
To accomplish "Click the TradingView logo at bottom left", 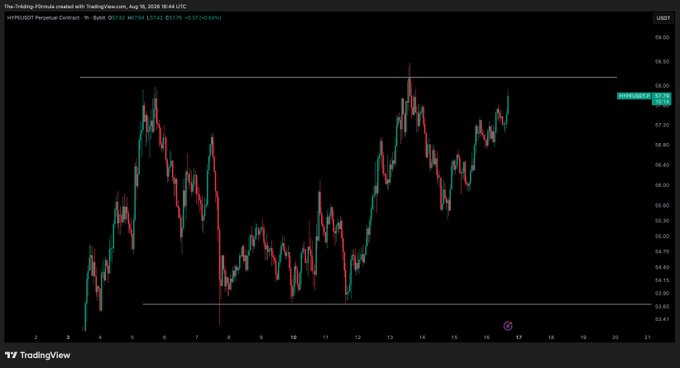I will [x=37, y=355].
